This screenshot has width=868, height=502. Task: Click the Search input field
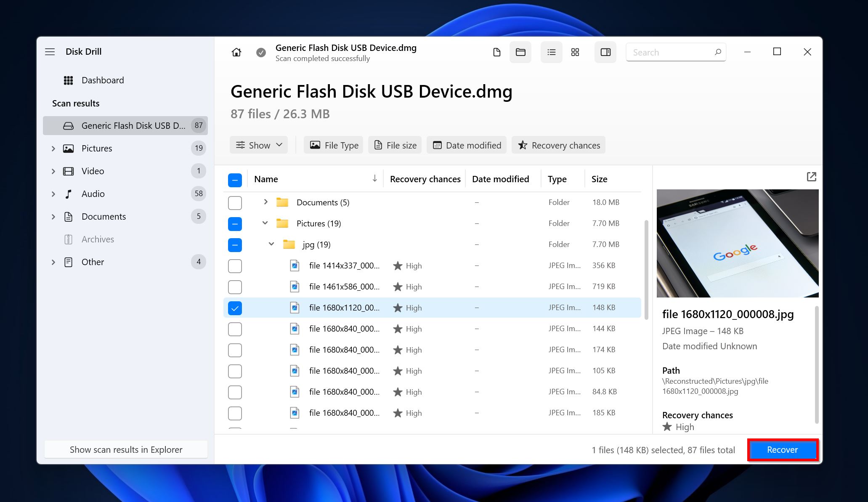(676, 52)
